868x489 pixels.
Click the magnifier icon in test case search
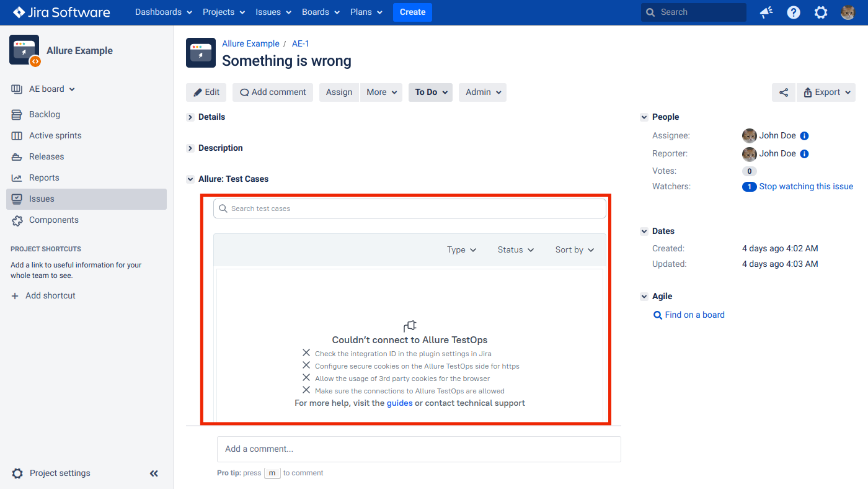pyautogui.click(x=223, y=209)
